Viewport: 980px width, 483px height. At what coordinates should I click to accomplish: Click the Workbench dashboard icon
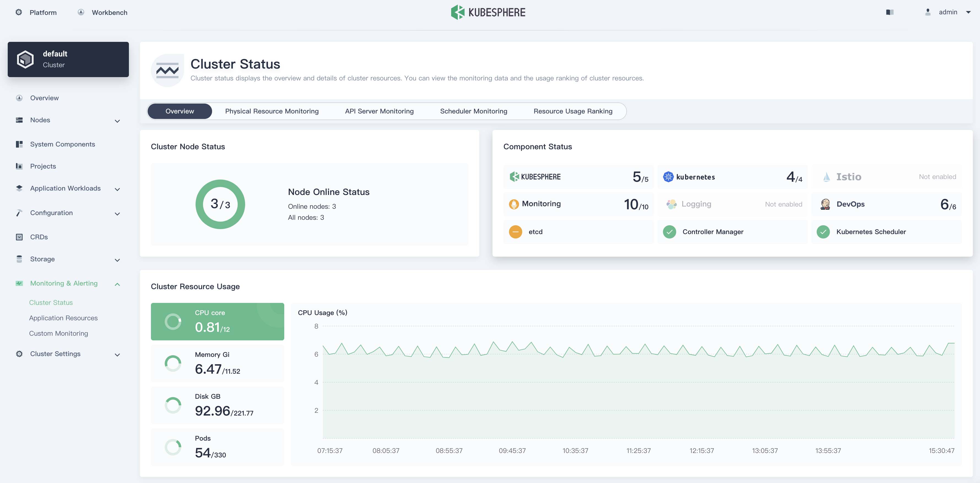81,12
